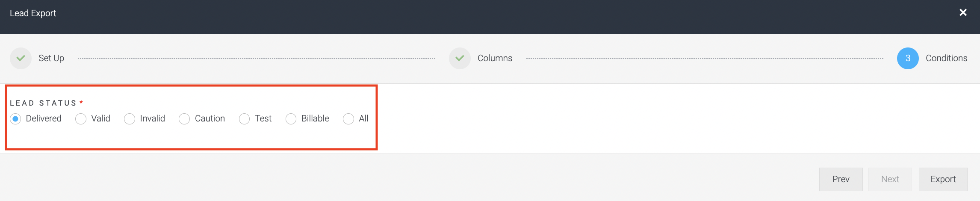
Task: Select the Valid radio button
Action: [x=81, y=119]
